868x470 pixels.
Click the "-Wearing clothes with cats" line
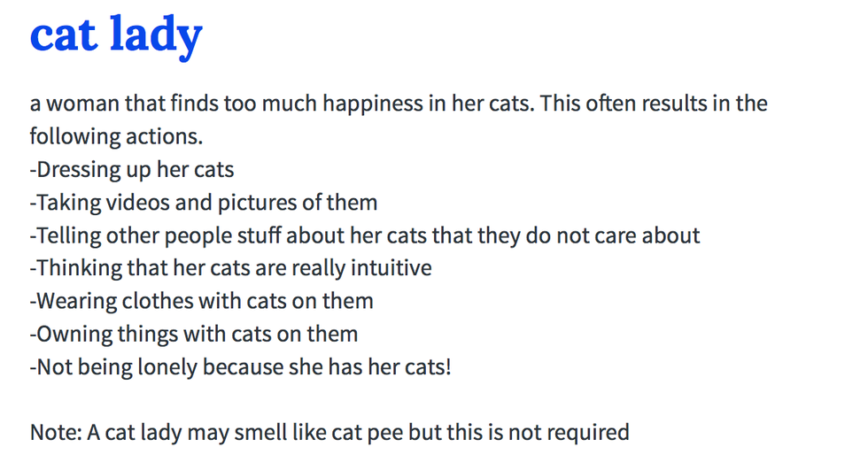click(x=201, y=301)
